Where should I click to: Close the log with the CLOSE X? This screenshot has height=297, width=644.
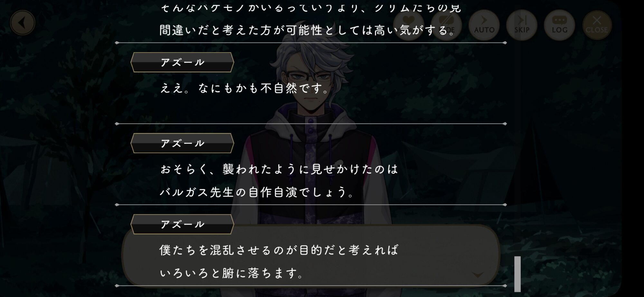pos(597,25)
